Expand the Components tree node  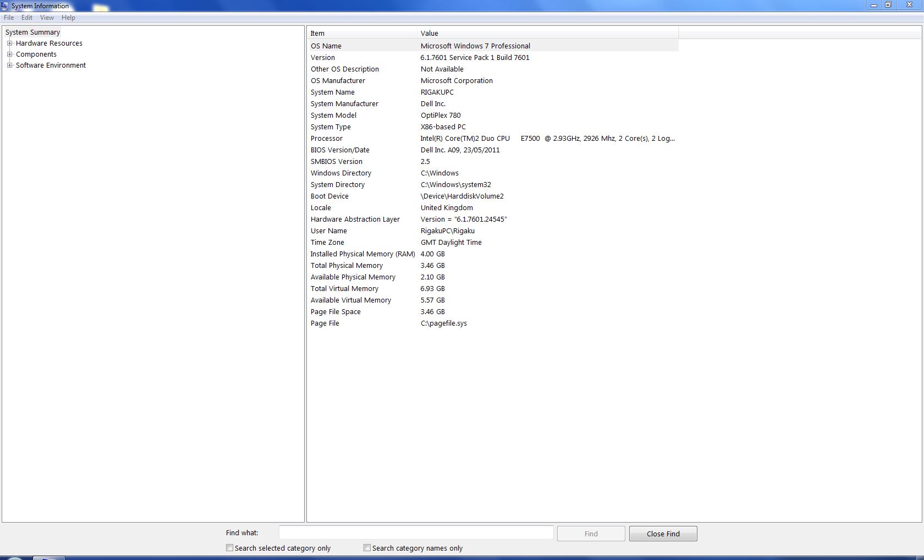[x=9, y=54]
